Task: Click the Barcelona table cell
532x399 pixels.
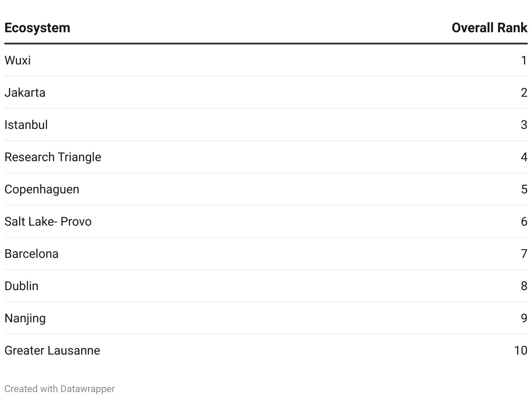Action: pos(31,254)
